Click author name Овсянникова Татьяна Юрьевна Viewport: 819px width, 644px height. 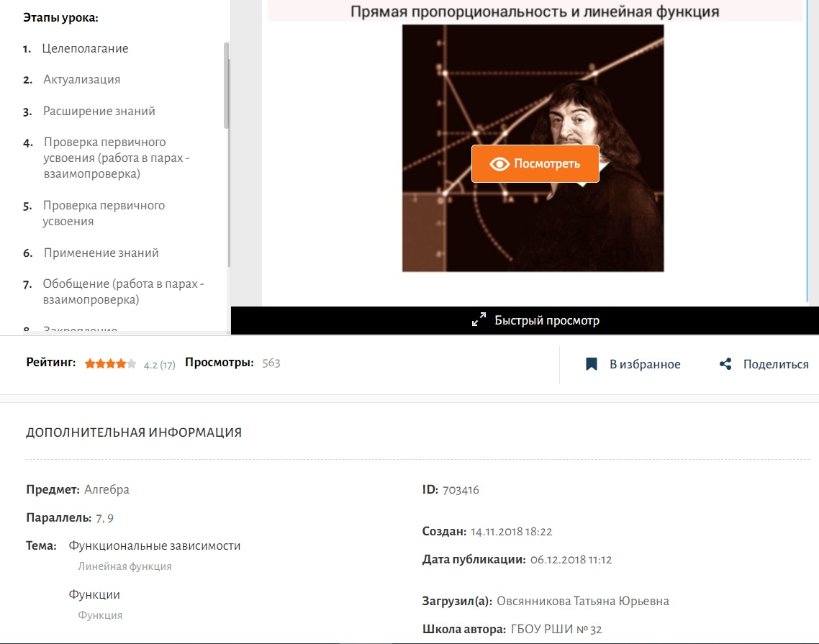pos(582,601)
